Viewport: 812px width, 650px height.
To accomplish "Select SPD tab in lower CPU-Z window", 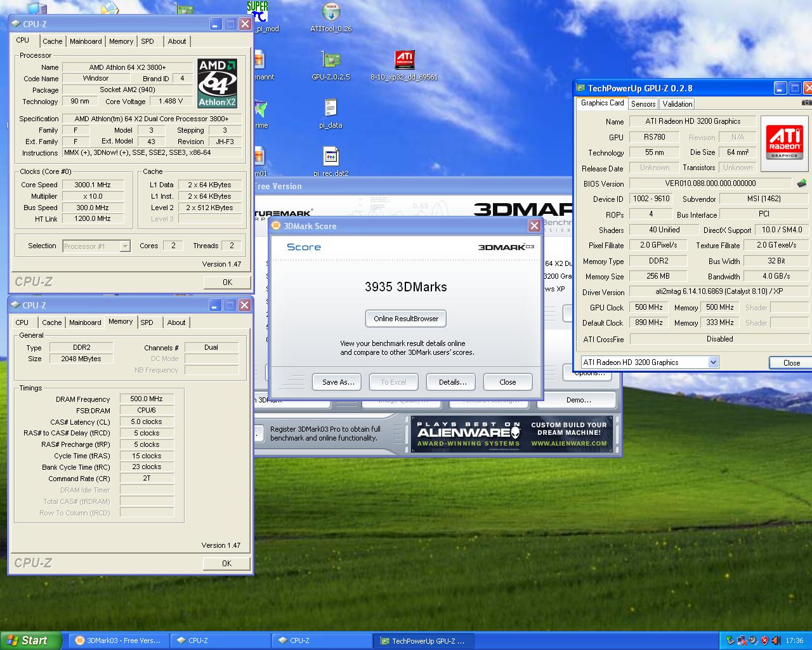I will [147, 322].
